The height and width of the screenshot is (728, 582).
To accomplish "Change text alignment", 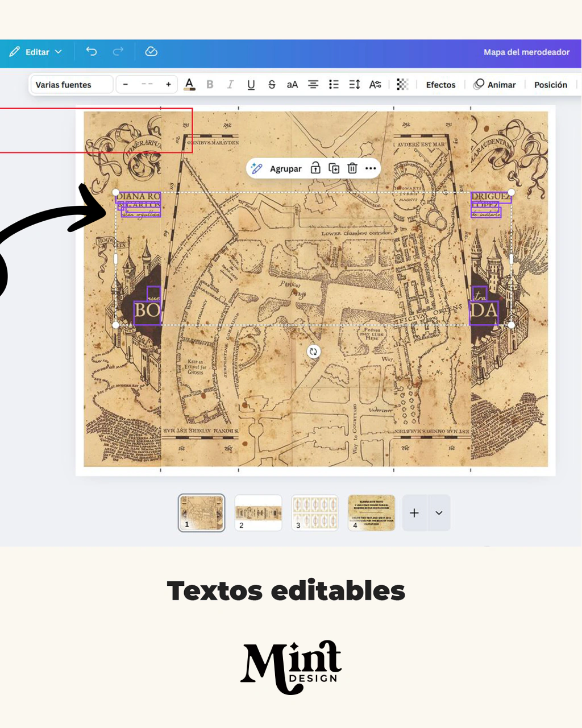I will 313,85.
